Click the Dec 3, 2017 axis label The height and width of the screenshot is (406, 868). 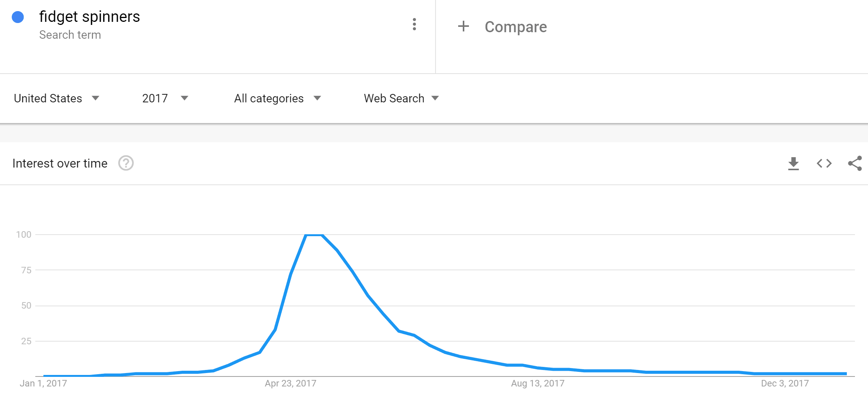tap(785, 383)
